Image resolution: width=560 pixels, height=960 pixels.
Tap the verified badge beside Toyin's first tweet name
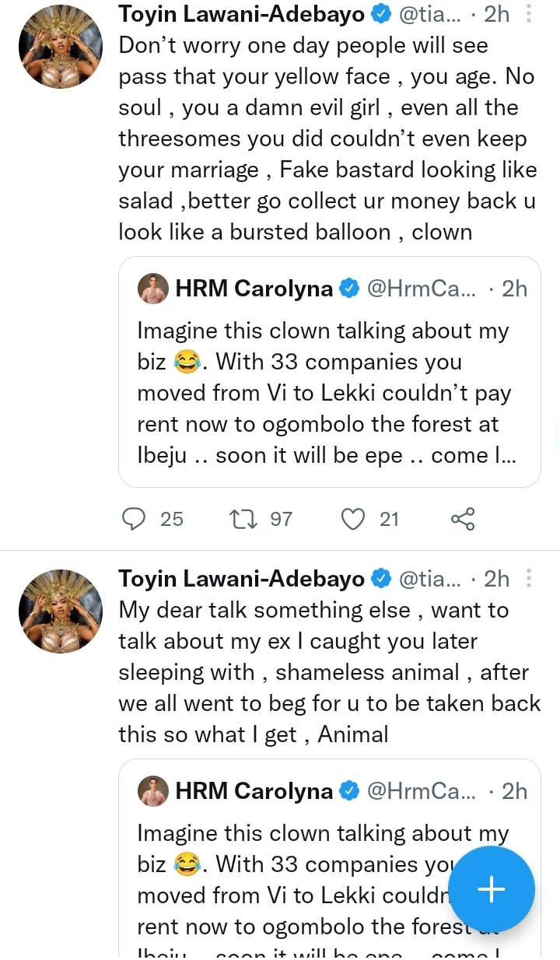pyautogui.click(x=380, y=14)
